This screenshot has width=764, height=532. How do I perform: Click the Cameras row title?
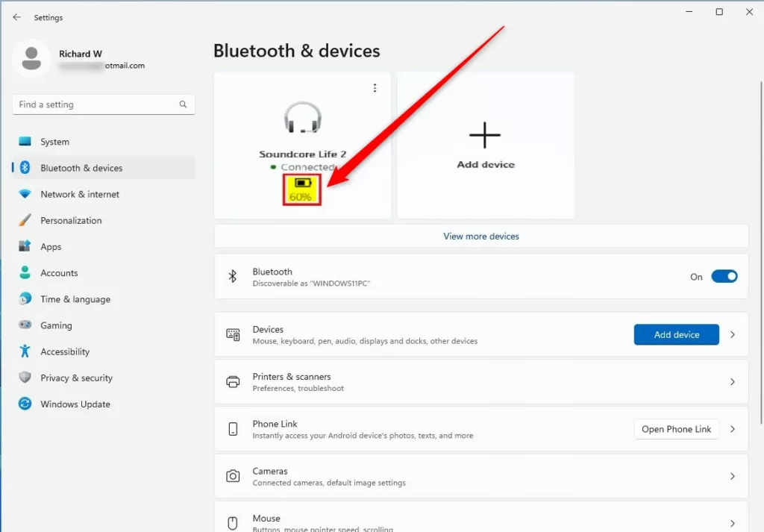[x=270, y=471]
